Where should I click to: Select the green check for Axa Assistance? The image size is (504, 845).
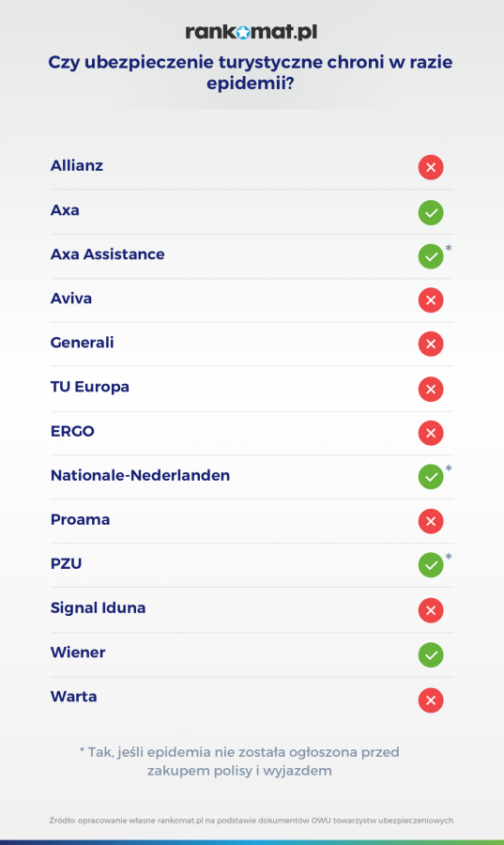431,256
